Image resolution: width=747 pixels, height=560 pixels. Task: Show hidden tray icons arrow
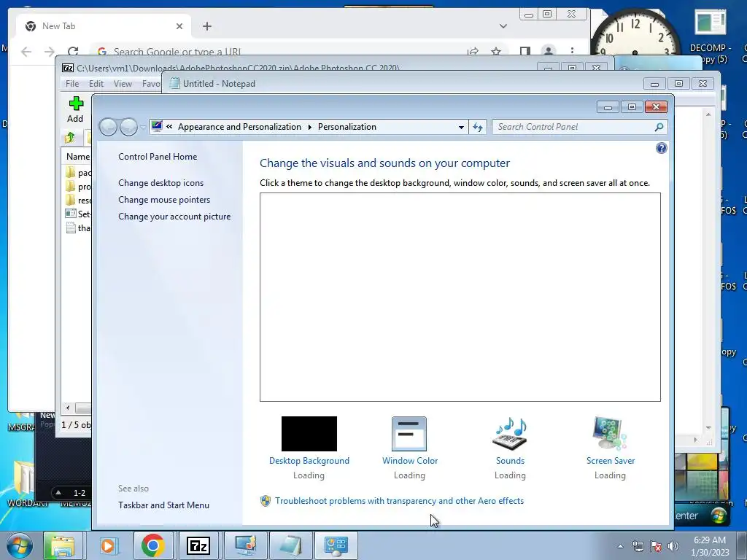click(620, 546)
